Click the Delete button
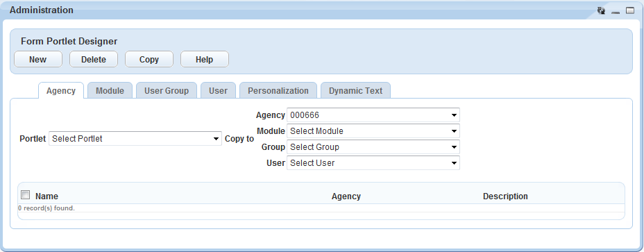Viewport: 644px width, 252px height. 94,59
